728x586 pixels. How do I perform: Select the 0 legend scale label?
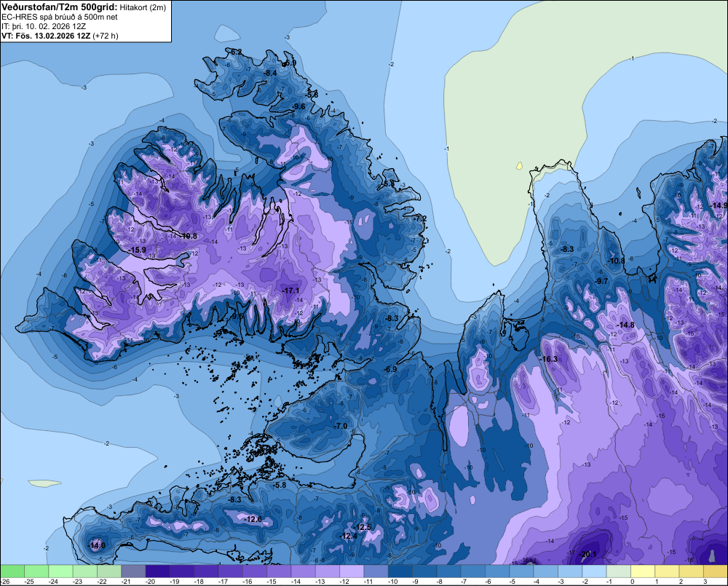633,582
